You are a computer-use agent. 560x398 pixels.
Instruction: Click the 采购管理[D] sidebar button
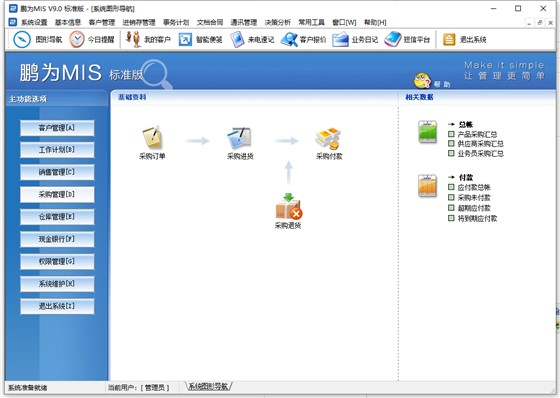(57, 195)
